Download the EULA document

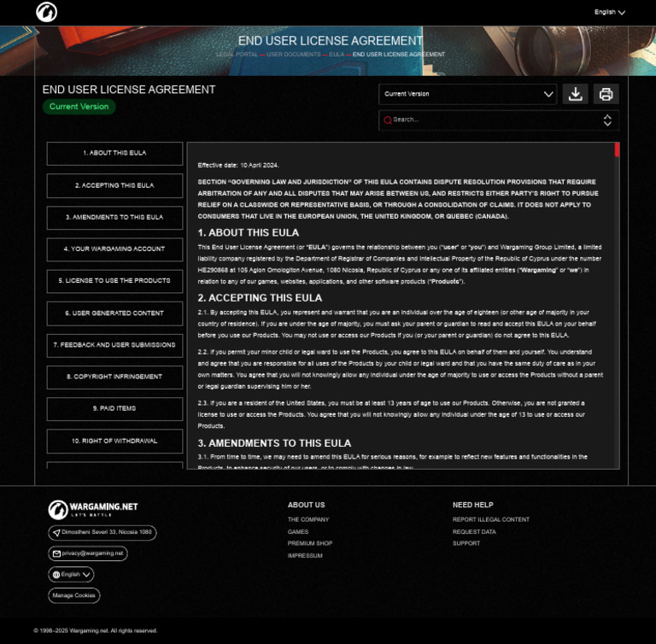point(575,94)
